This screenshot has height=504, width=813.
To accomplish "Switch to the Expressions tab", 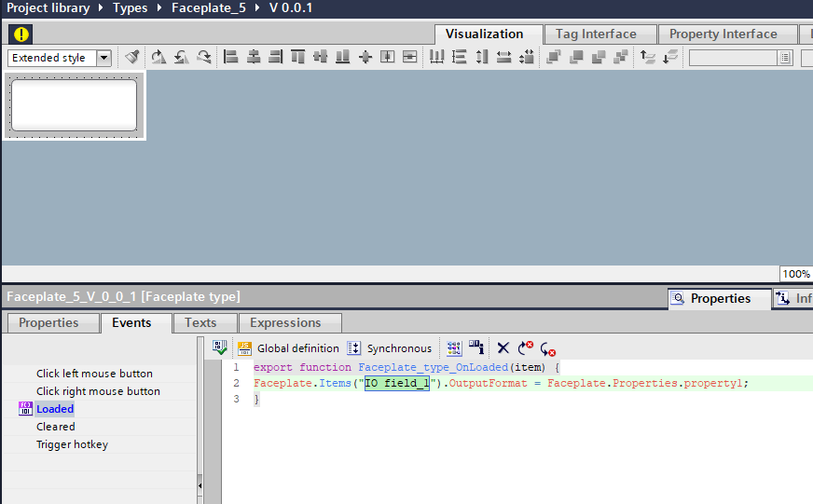I will (x=285, y=323).
